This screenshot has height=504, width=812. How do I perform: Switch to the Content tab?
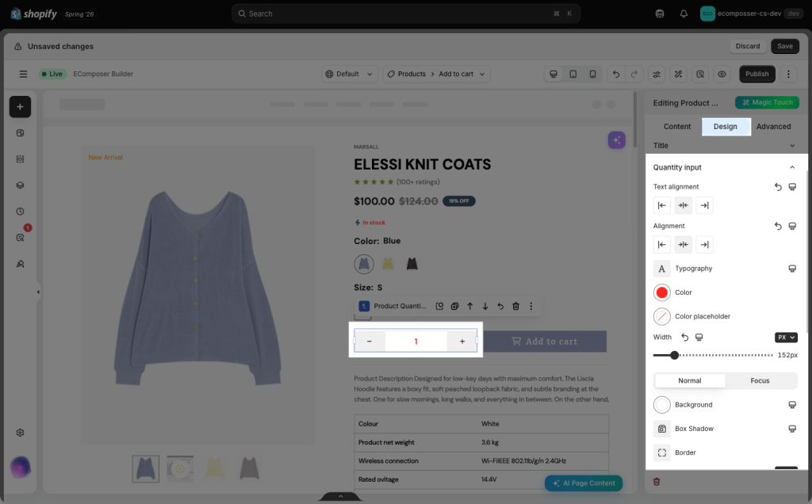tap(677, 127)
